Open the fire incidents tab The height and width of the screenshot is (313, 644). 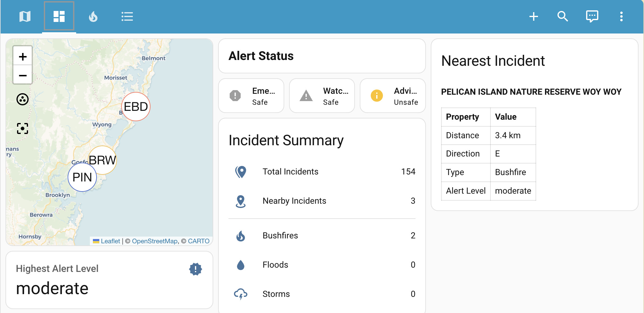point(93,16)
